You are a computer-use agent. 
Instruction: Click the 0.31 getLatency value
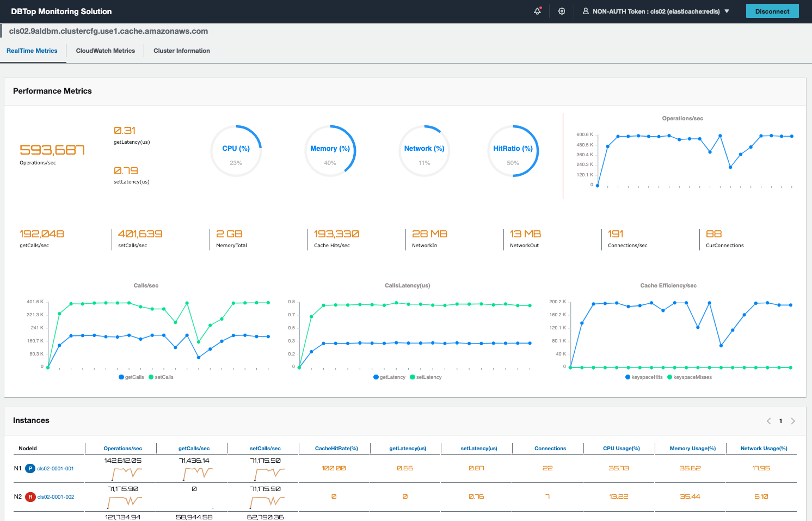tap(125, 131)
